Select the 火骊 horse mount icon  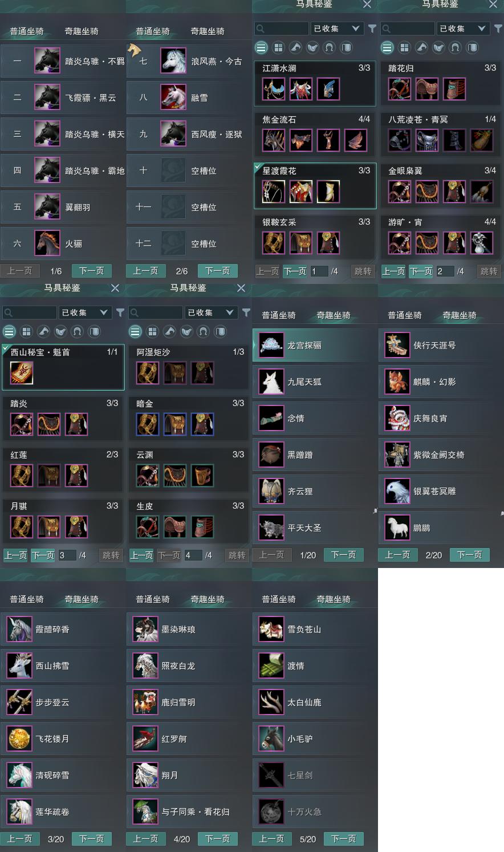(47, 244)
